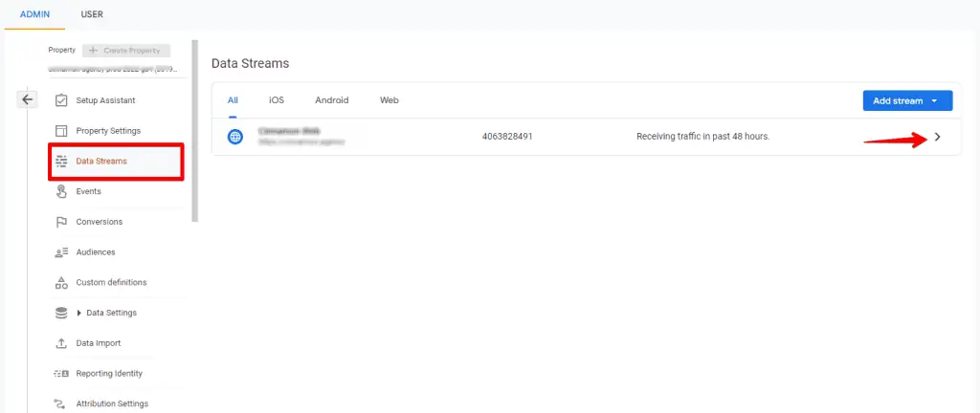Click the Events touch icon
This screenshot has width=980, height=413.
[61, 191]
